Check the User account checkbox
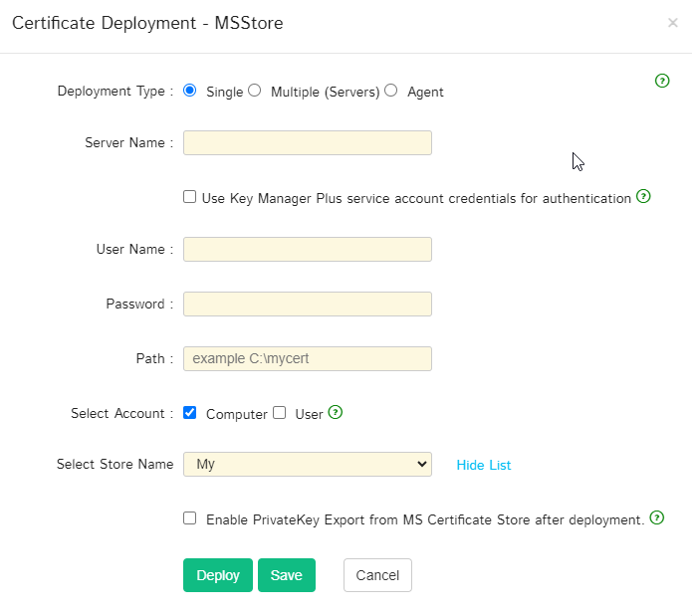 click(x=280, y=413)
